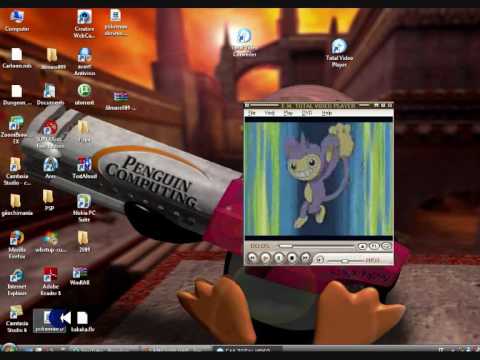
Task: Open the View menu in Total Video Player
Action: 269,113
